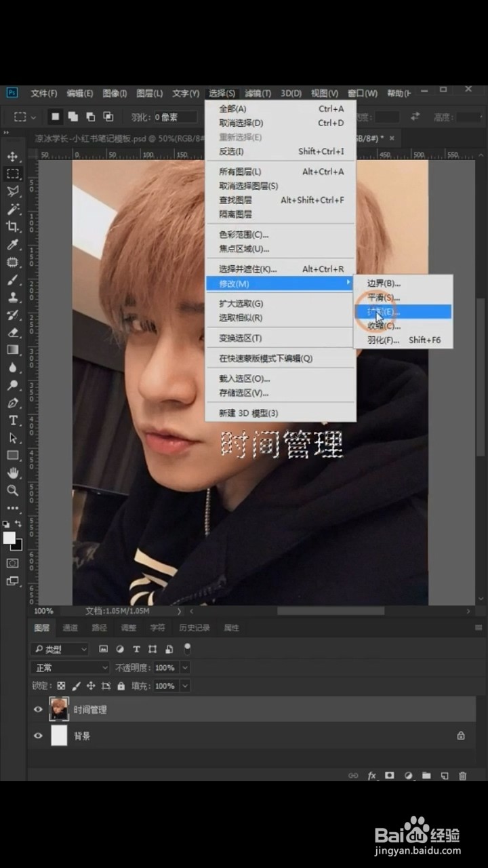Swap foreground and background colors
This screenshot has height=868, width=488.
(x=18, y=524)
